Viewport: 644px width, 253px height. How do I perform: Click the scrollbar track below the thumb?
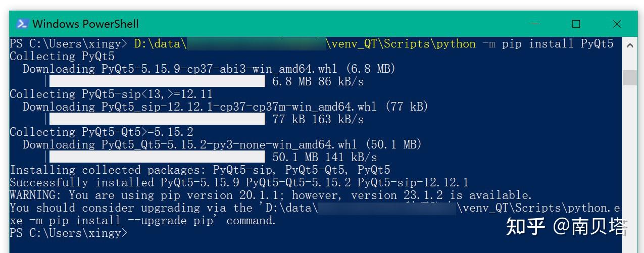coord(629,167)
